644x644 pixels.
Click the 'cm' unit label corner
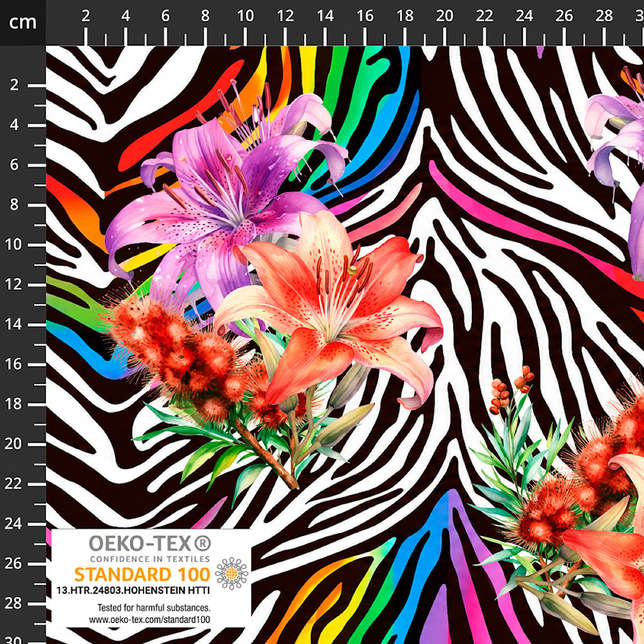tap(23, 22)
